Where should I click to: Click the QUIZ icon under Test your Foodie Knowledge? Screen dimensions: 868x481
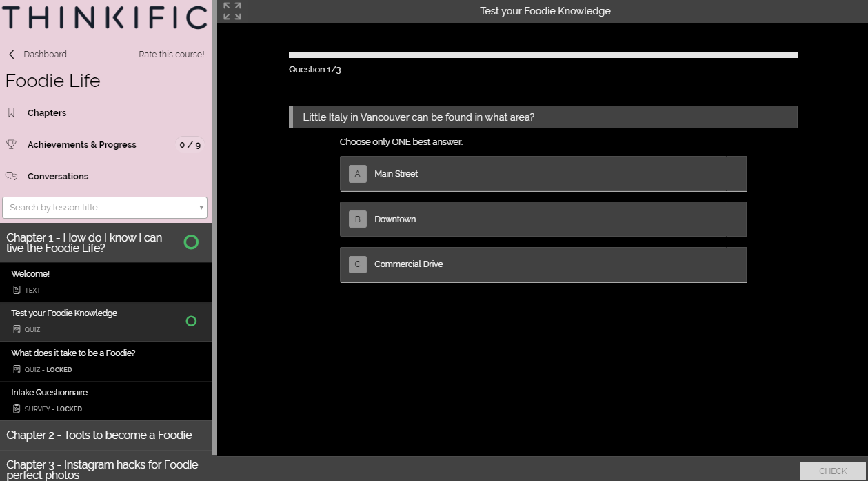17,329
